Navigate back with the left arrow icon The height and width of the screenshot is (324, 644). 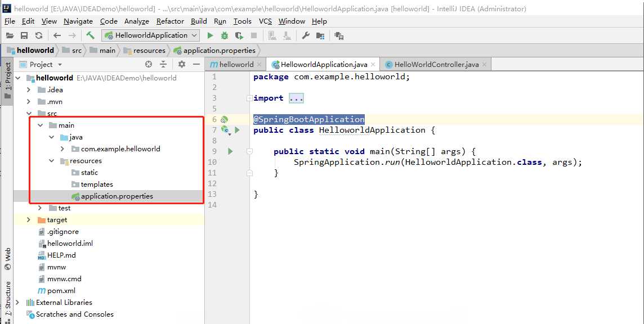[57, 36]
